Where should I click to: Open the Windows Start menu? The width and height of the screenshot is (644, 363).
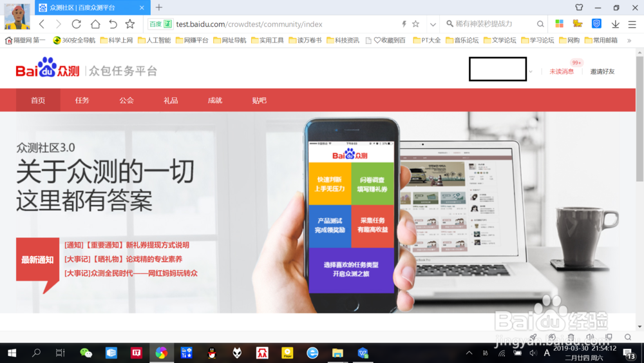[12, 353]
